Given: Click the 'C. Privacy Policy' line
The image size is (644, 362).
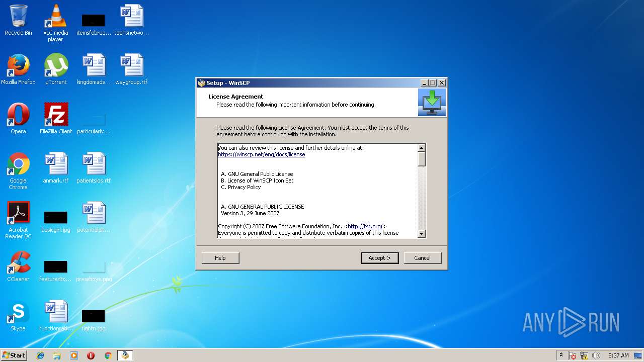Looking at the screenshot, I should pos(240,187).
